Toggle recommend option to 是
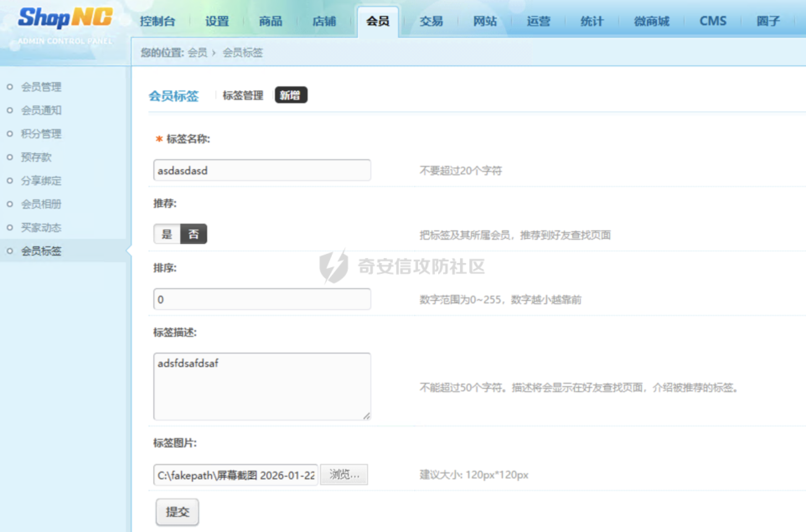Viewport: 806px width, 532px height. pos(167,234)
